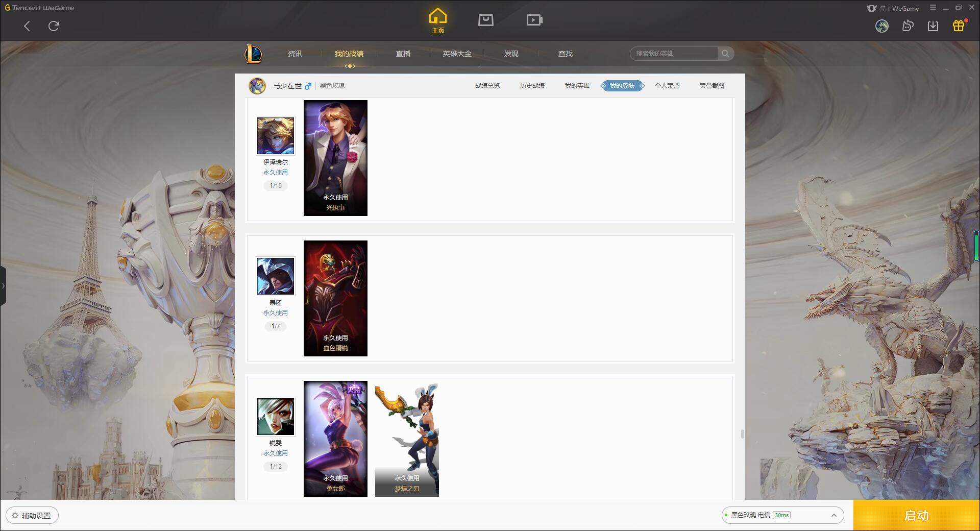Click the 永久使用 label under 泰隆
This screenshot has height=531, width=980.
[x=276, y=313]
